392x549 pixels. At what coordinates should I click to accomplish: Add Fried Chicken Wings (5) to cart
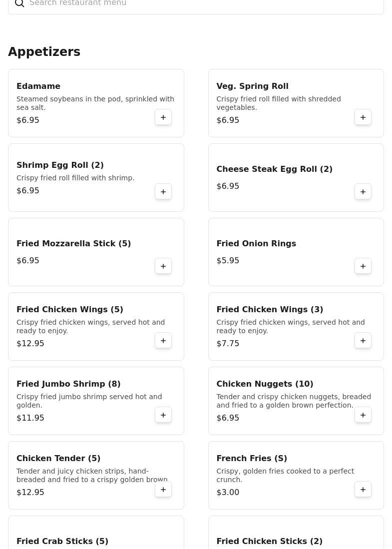coord(163,340)
